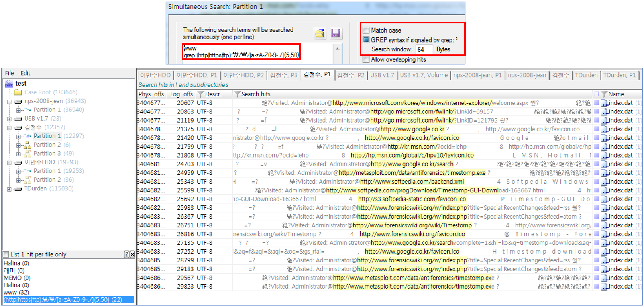This screenshot has height=307, width=644.
Task: Click the filter funnel icon on Descr. column
Action: 201,94
